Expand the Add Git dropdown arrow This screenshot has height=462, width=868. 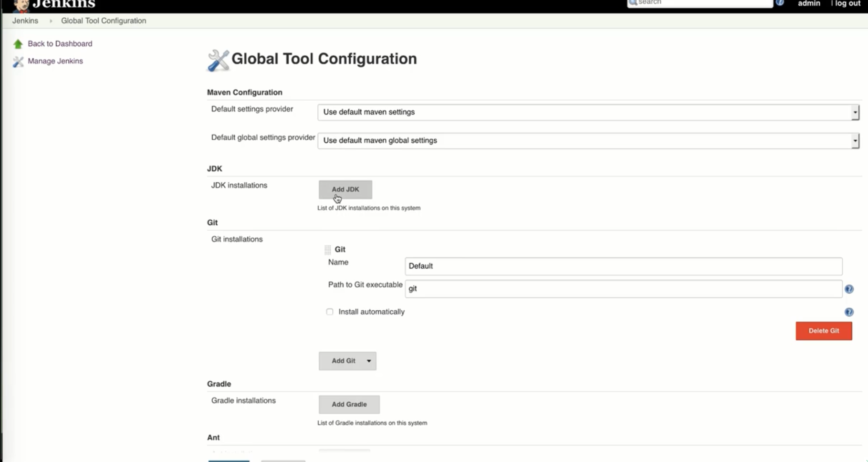(369, 361)
